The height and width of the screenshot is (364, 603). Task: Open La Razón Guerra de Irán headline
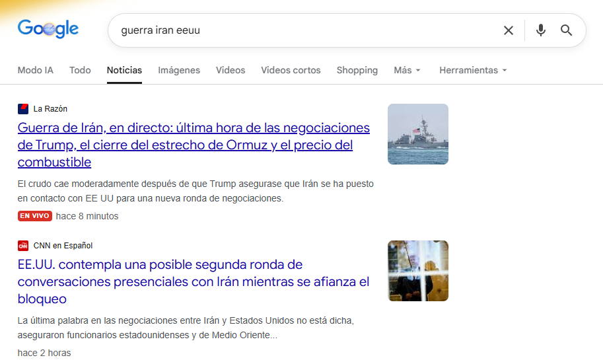(x=194, y=145)
